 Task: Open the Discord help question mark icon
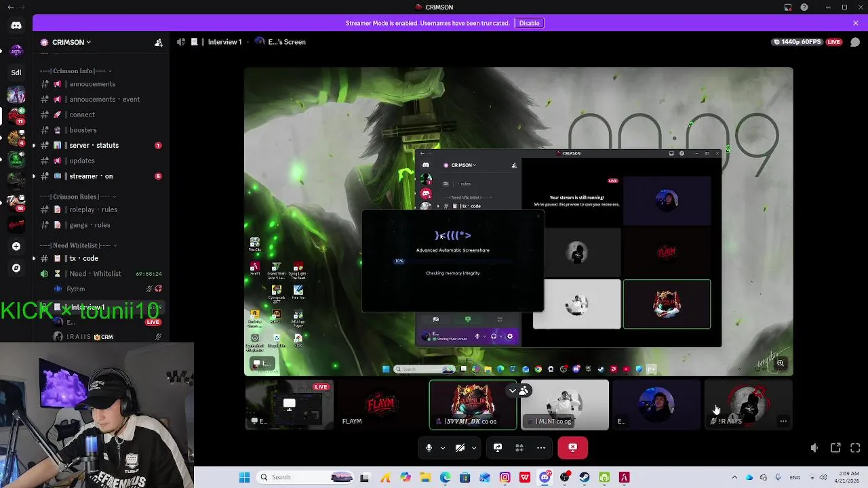click(x=804, y=7)
